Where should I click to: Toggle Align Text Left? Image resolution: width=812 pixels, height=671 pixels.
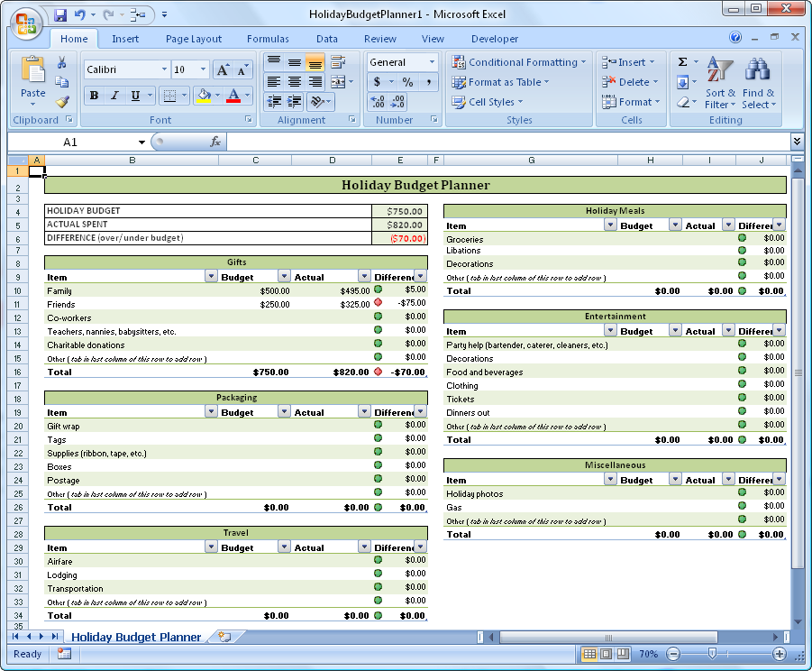[x=274, y=82]
